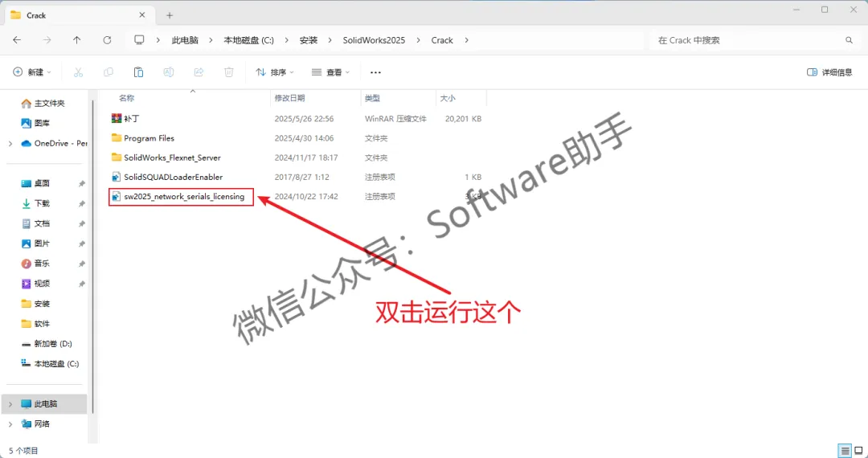Click the delete trash icon

pos(228,72)
